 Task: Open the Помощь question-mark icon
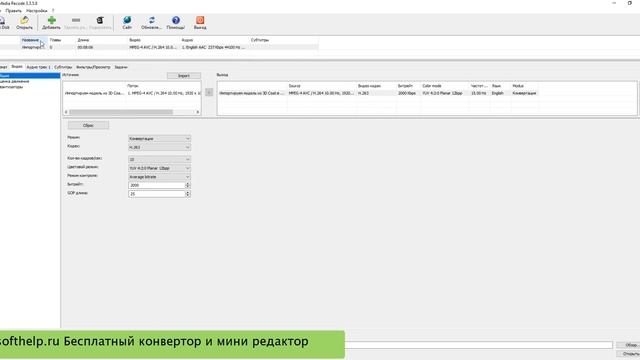(176, 20)
